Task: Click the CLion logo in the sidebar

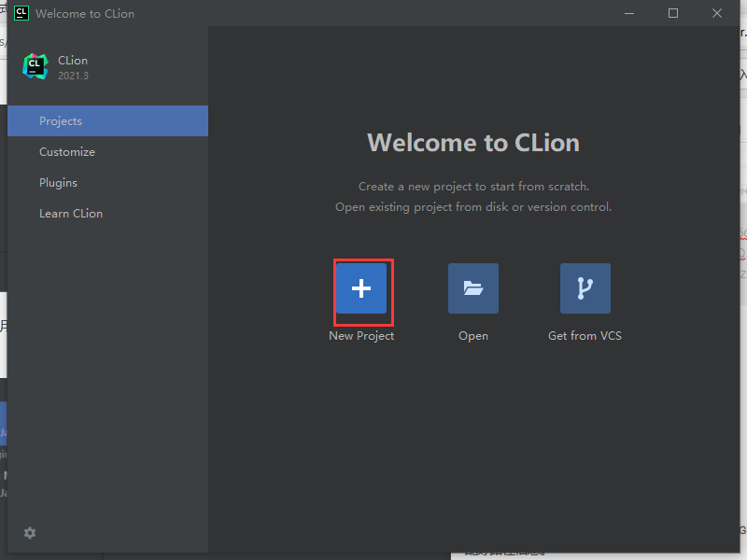Action: 35,66
